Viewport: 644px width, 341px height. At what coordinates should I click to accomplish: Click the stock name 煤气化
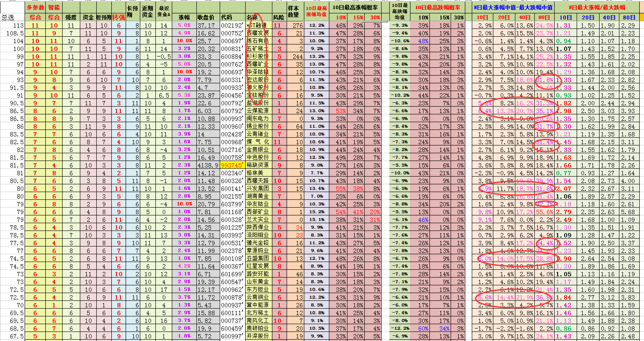[258, 142]
